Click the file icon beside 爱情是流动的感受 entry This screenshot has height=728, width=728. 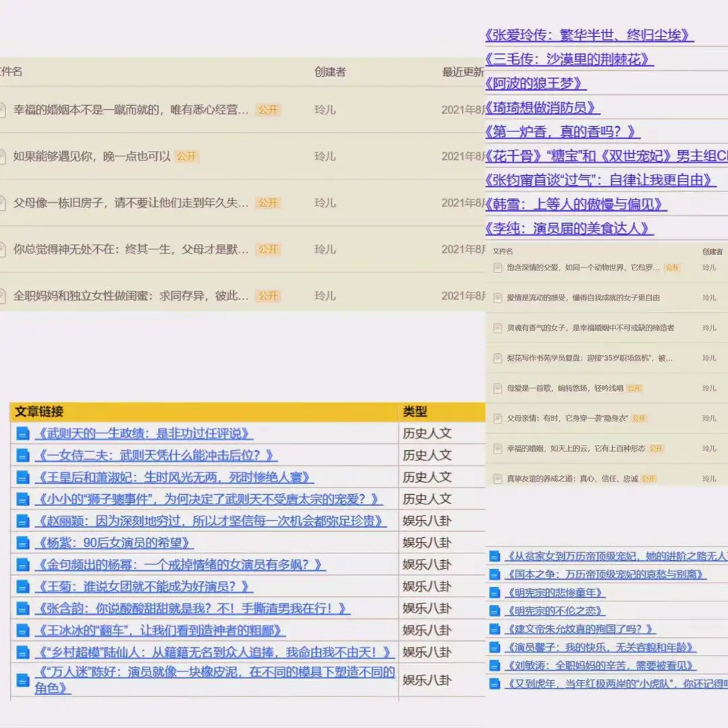(x=497, y=298)
